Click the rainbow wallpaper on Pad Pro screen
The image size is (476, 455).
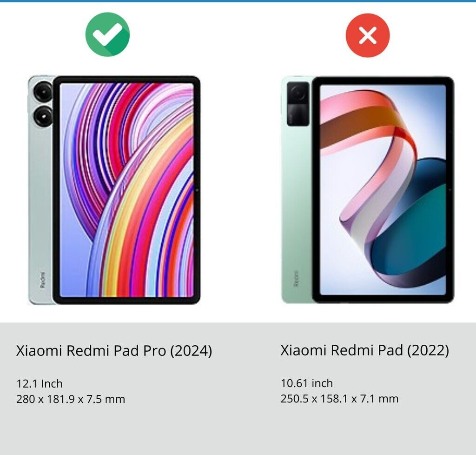pos(126,190)
